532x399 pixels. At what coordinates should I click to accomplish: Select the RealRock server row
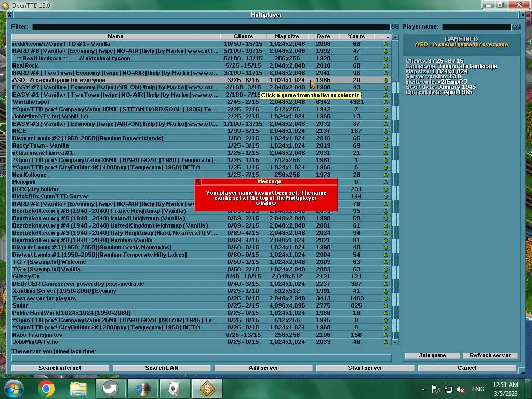pyautogui.click(x=201, y=65)
